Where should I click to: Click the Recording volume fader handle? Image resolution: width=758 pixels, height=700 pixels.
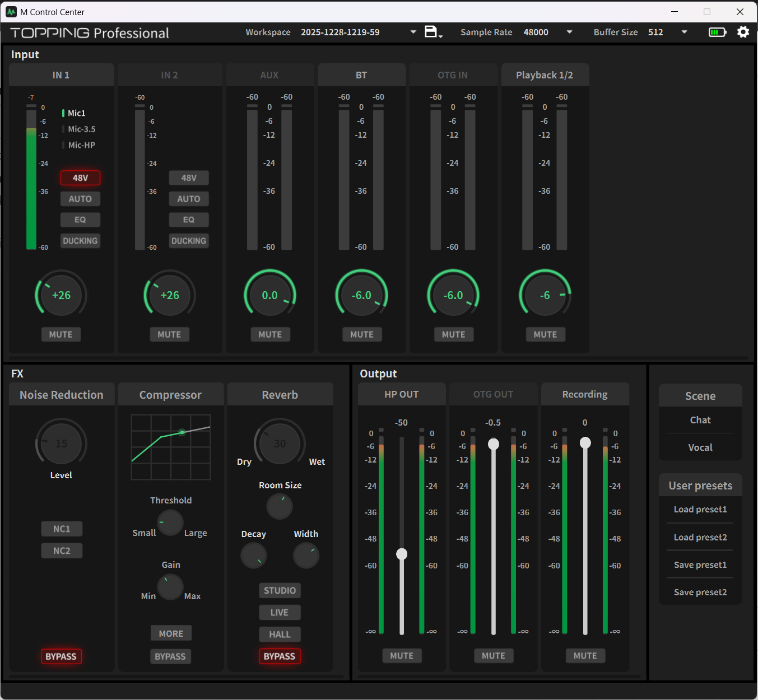tap(585, 443)
